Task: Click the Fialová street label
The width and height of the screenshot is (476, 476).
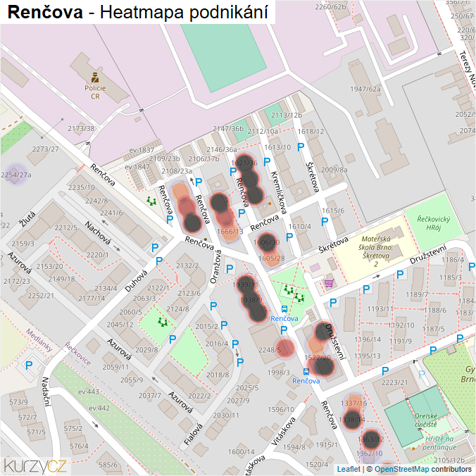Action: [x=194, y=434]
